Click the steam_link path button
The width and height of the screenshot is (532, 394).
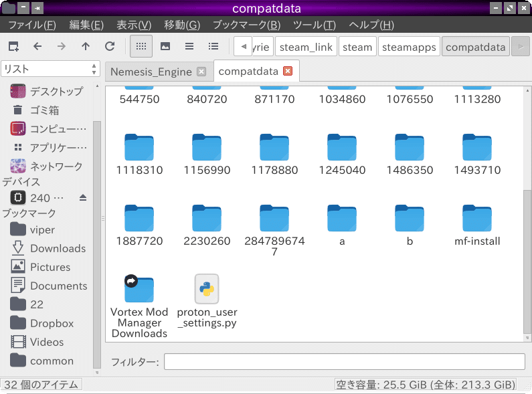coord(306,47)
